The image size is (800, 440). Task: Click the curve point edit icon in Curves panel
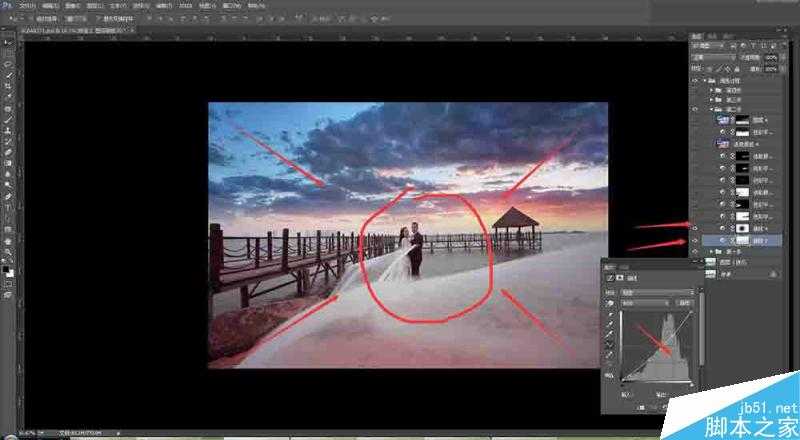pos(610,346)
